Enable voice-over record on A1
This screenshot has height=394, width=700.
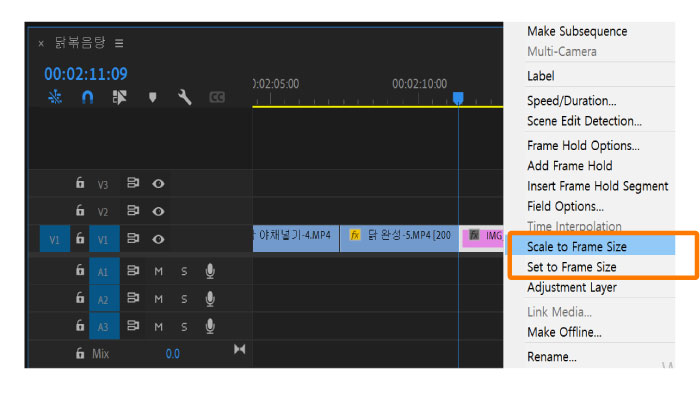click(210, 271)
